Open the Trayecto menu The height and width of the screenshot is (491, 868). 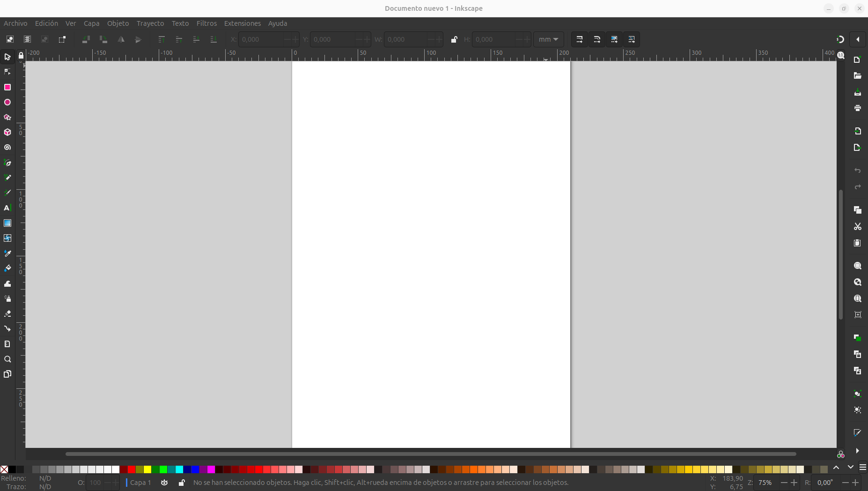point(150,23)
